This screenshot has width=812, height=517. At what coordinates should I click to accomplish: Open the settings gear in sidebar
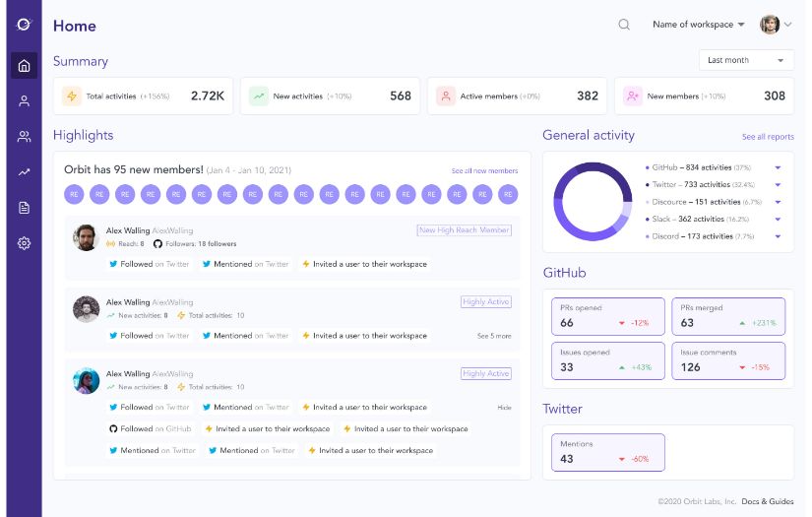click(24, 243)
